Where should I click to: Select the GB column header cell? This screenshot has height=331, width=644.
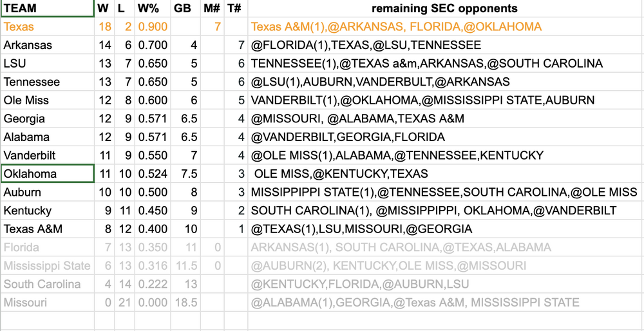coord(185,9)
